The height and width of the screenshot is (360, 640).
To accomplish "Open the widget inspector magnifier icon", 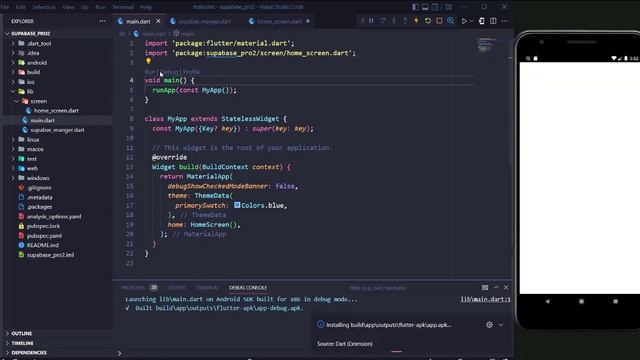I will click(451, 21).
